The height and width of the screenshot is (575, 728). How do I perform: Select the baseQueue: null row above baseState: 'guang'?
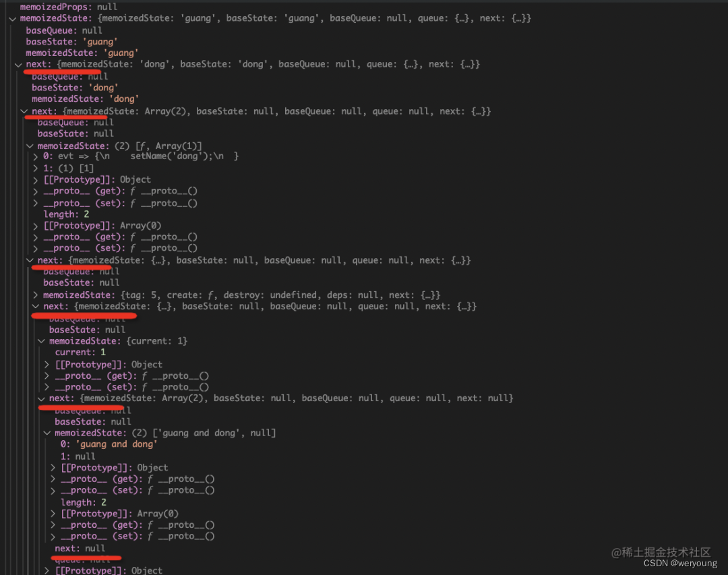[x=64, y=30]
